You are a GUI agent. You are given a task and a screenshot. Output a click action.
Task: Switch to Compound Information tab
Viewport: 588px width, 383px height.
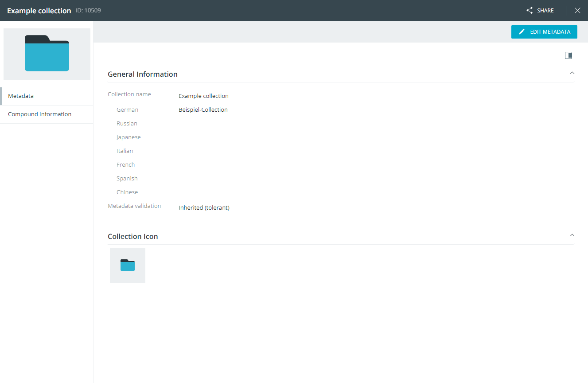pyautogui.click(x=47, y=114)
